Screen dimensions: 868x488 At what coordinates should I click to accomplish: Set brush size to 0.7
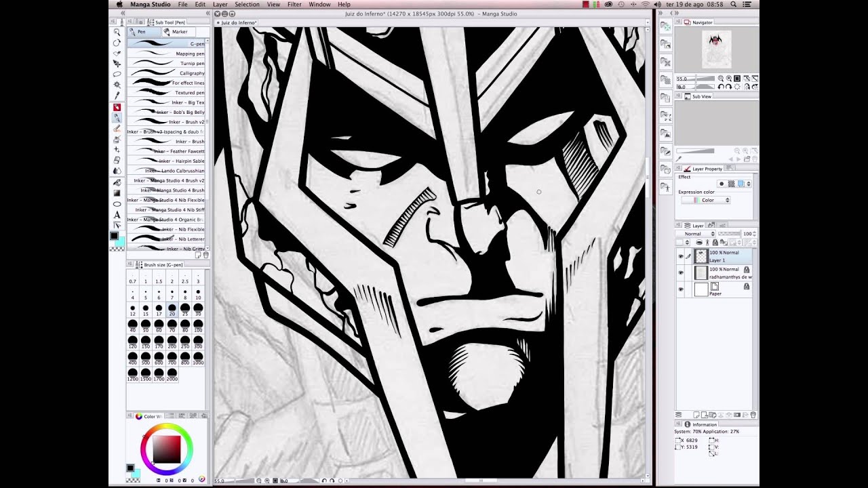[x=132, y=278]
